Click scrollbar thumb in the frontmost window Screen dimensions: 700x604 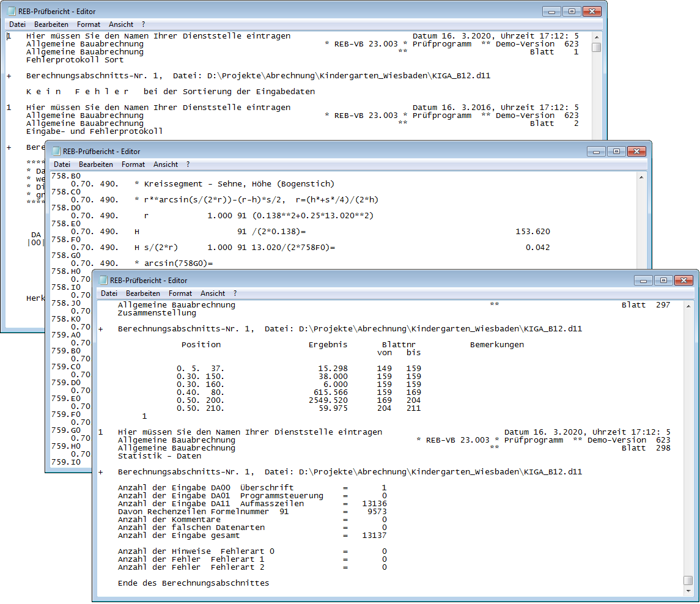[688, 580]
